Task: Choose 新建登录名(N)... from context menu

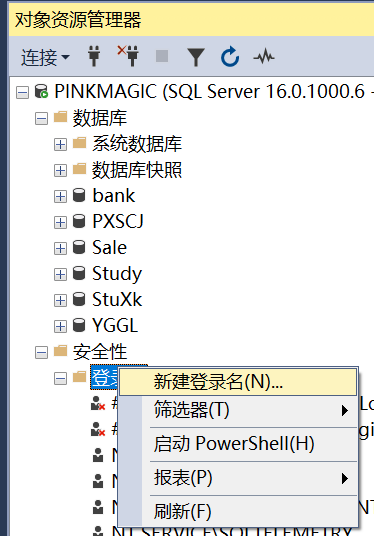Action: click(x=238, y=381)
